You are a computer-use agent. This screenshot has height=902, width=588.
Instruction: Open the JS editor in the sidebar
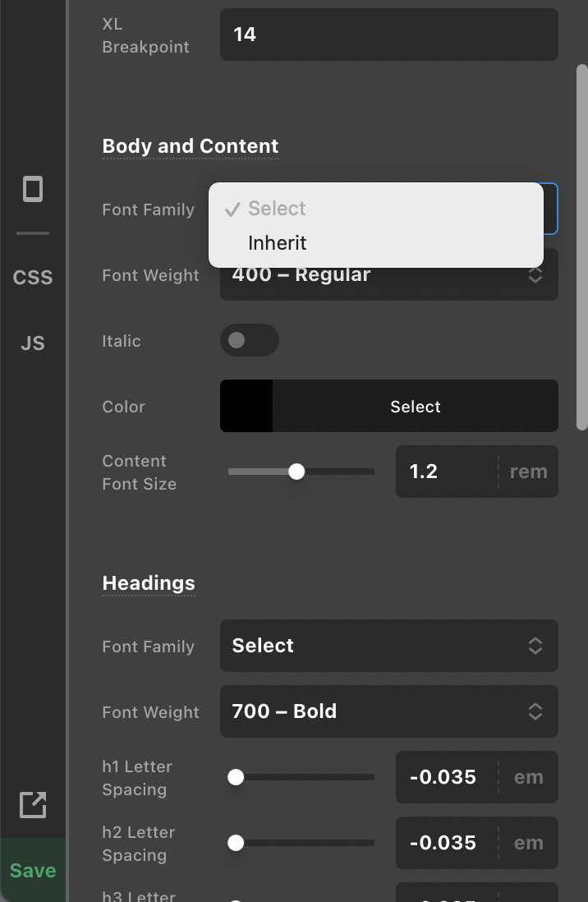click(x=33, y=343)
